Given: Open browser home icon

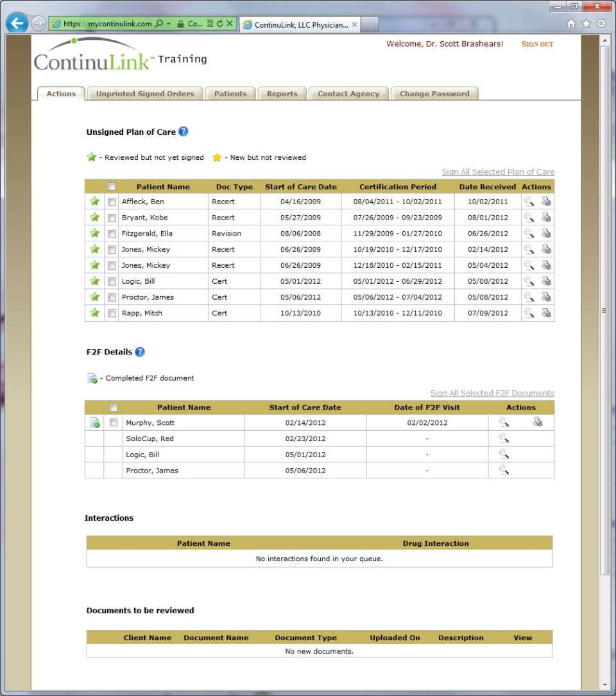Looking at the screenshot, I should point(571,24).
